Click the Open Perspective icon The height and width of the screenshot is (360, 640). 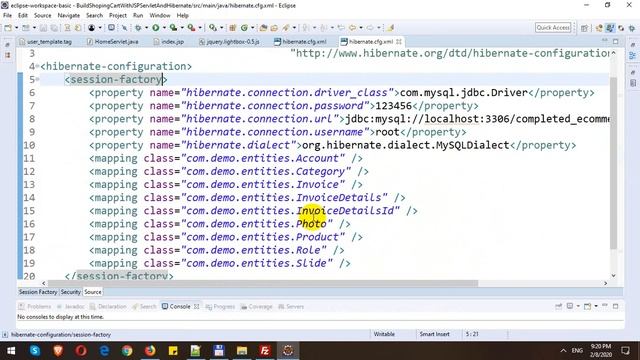tap(584, 28)
